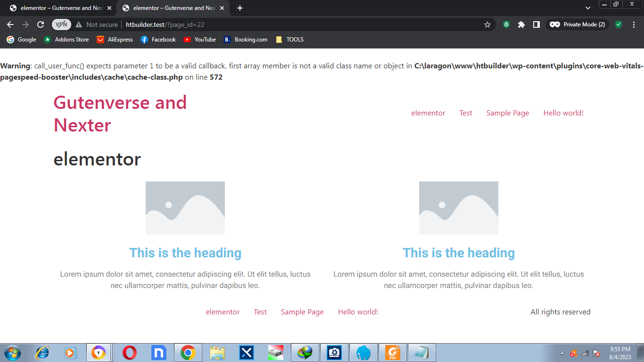This screenshot has width=644, height=362.
Task: Open the Booking.com bookmark
Action: 245,40
